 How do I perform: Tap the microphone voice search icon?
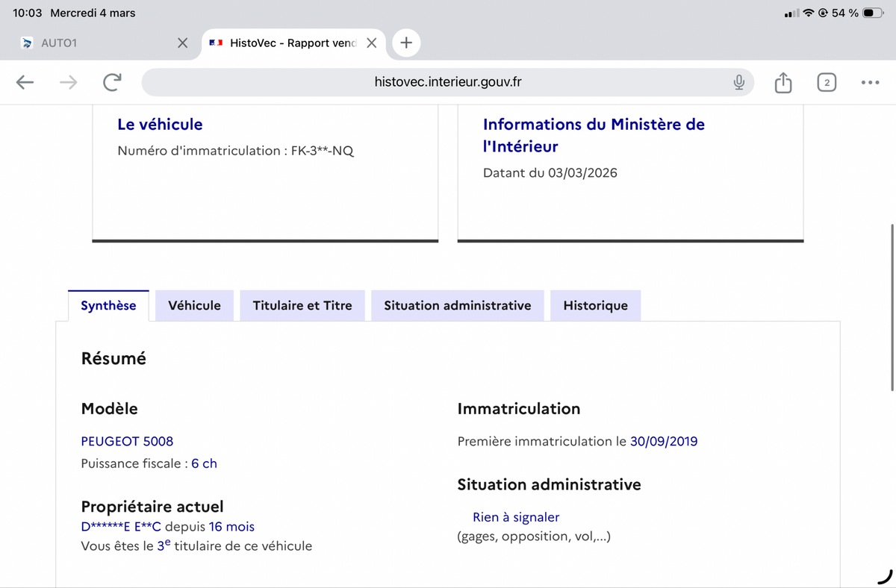pos(738,82)
